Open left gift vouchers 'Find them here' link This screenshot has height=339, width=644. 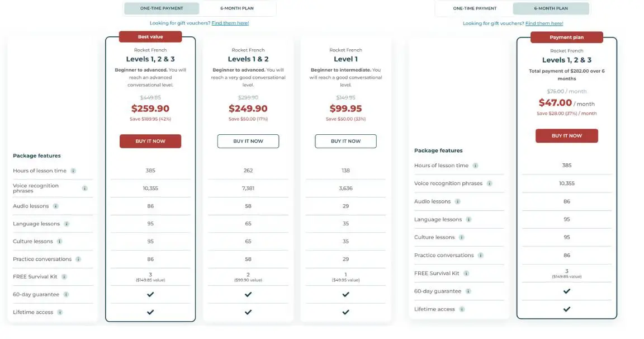pyautogui.click(x=230, y=23)
